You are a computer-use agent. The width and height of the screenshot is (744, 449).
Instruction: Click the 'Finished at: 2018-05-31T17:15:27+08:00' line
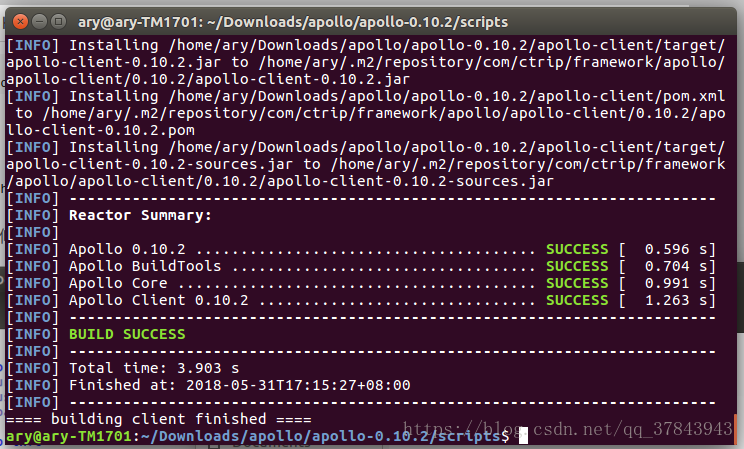[x=240, y=385]
